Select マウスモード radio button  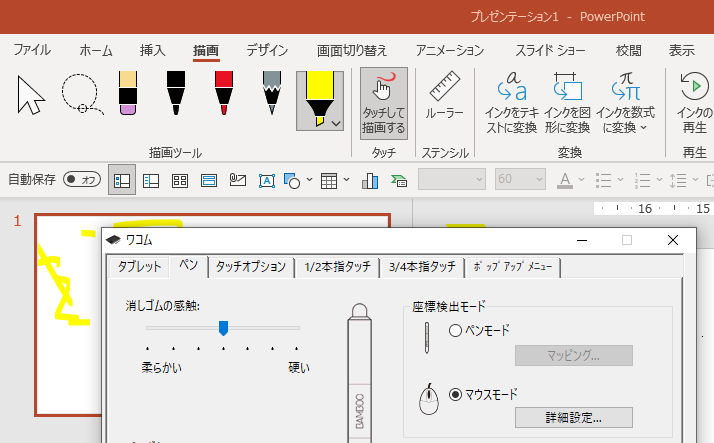click(x=455, y=394)
